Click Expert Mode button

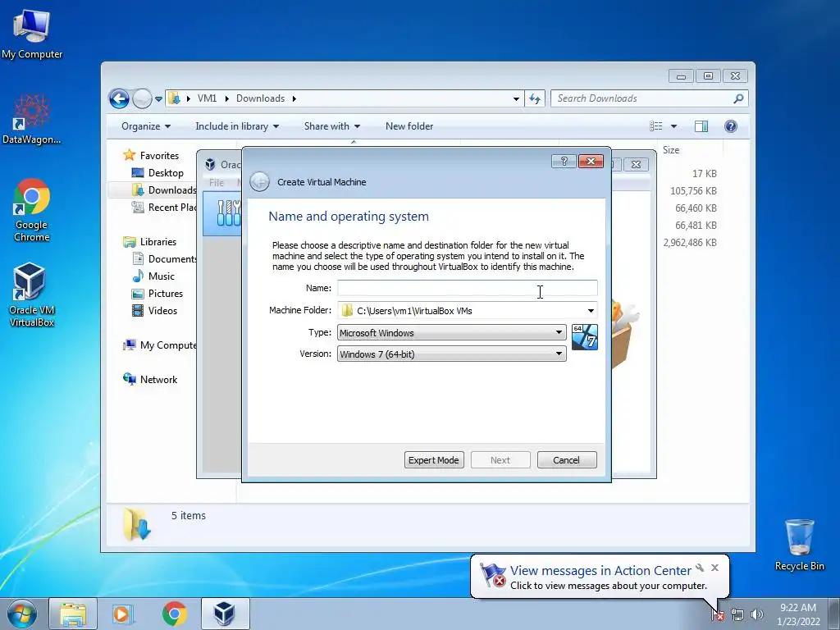pyautogui.click(x=434, y=460)
